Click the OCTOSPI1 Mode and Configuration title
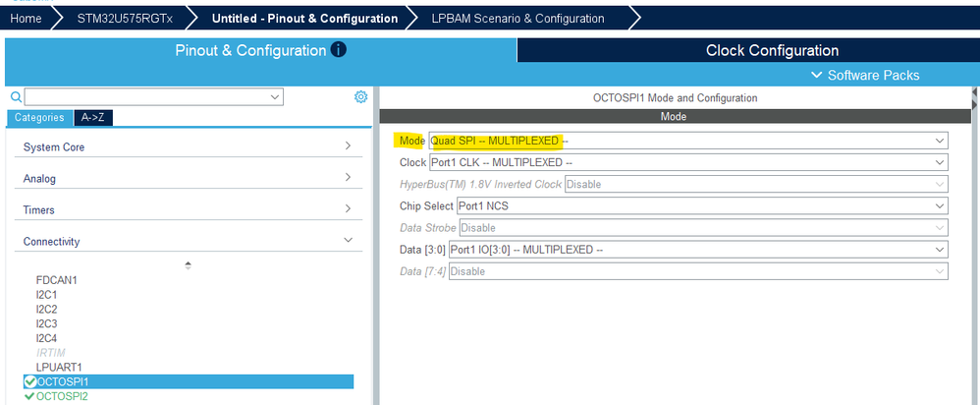980x405 pixels. (x=675, y=98)
